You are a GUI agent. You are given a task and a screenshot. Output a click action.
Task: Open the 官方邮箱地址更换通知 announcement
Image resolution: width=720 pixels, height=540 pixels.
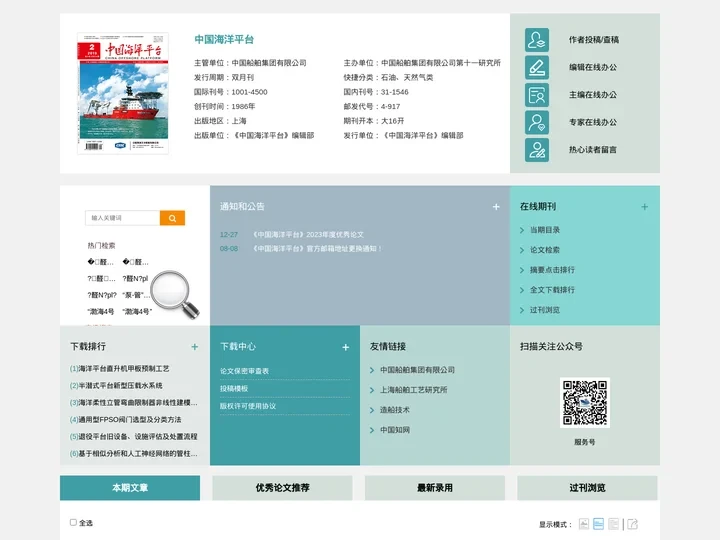[x=317, y=248]
